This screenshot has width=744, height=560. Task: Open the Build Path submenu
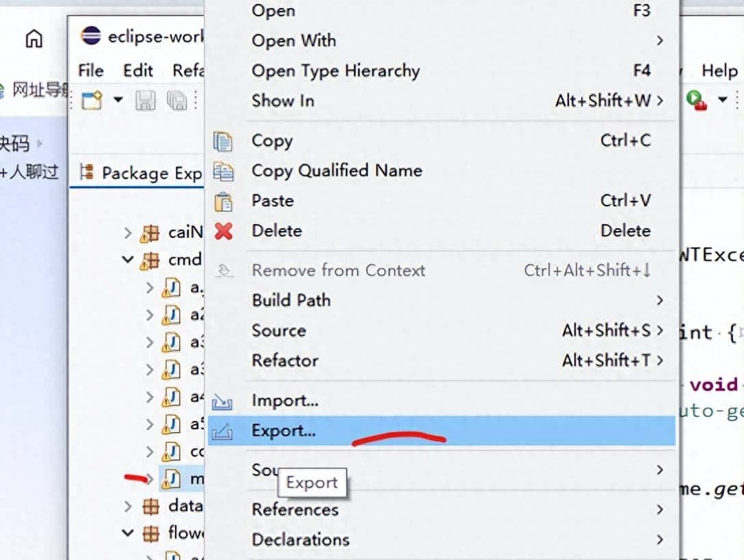tap(441, 300)
